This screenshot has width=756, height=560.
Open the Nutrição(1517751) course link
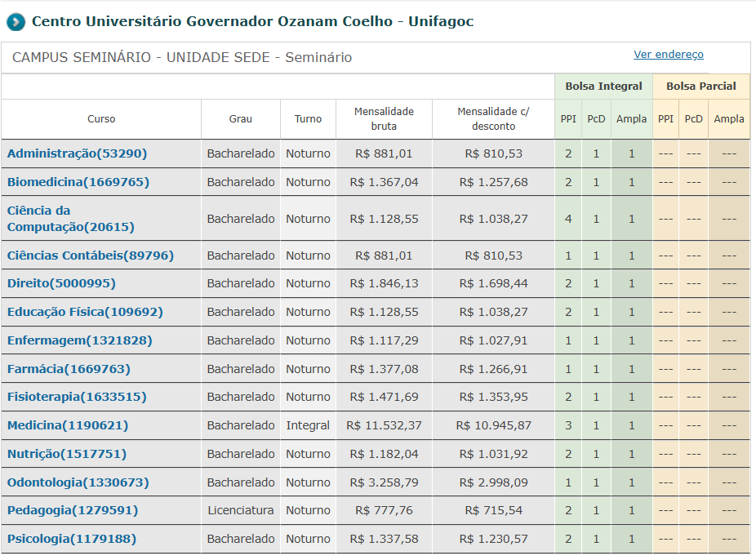67,454
